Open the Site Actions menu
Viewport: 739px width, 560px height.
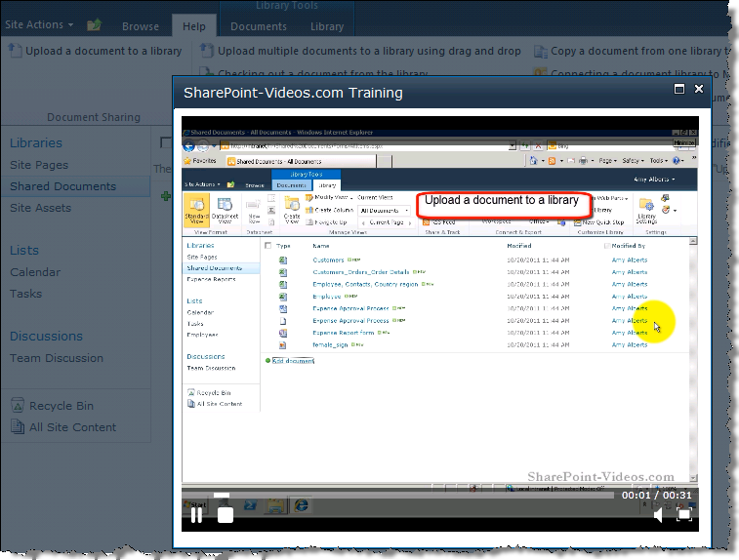pos(39,24)
